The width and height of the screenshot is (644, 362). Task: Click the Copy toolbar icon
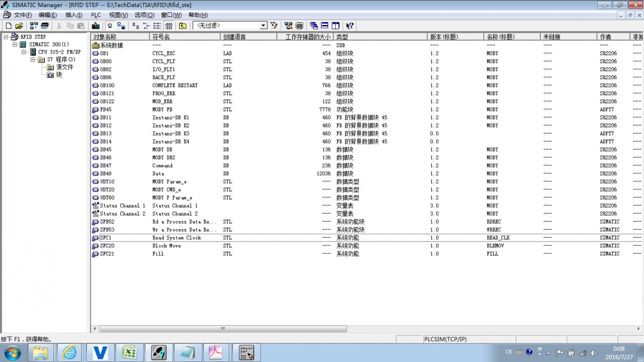tap(70, 26)
